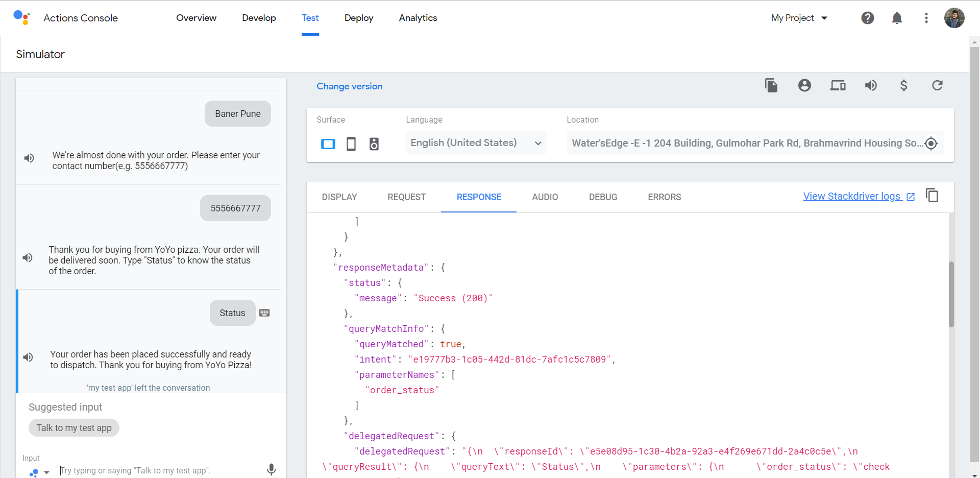Click the surface device icon in toolbar

[838, 85]
